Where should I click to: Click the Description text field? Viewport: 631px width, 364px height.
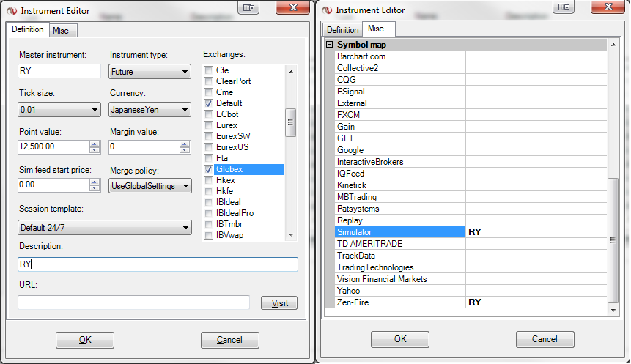coord(158,264)
